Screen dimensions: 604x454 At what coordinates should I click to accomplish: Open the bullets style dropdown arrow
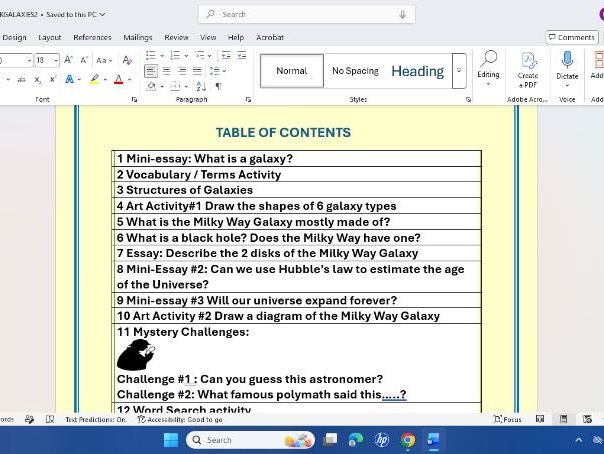tap(162, 56)
